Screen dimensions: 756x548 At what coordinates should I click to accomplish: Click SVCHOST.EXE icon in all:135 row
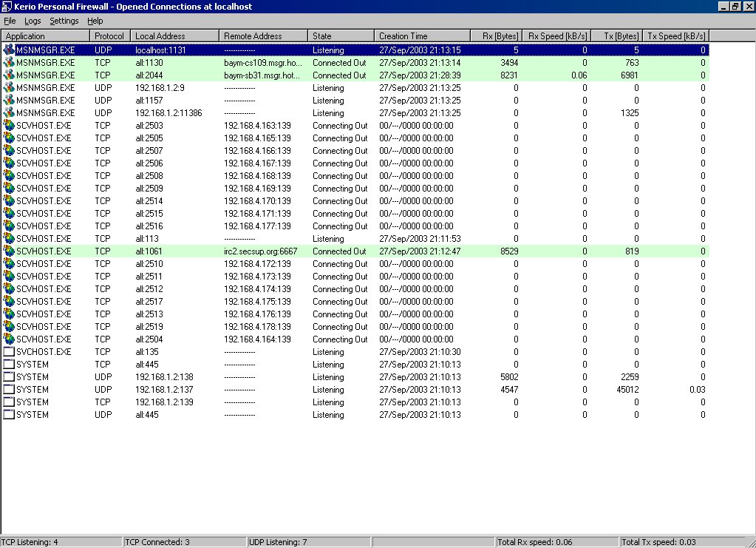(9, 352)
